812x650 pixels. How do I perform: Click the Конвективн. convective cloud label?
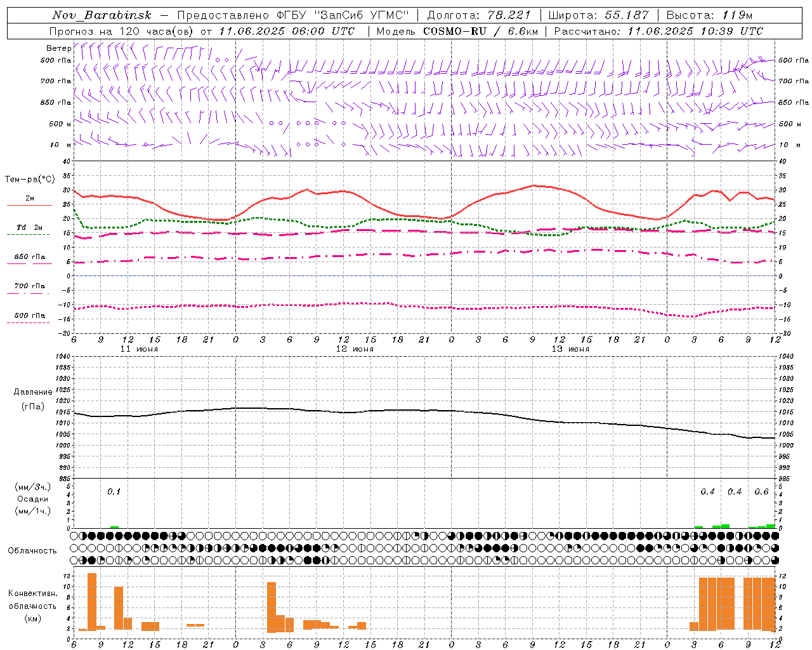click(x=32, y=594)
